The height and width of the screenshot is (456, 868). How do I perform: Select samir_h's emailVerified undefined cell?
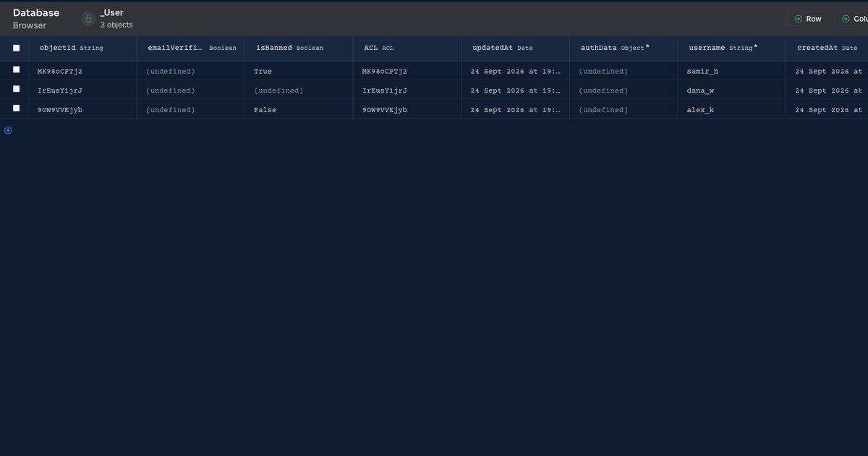coord(191,71)
